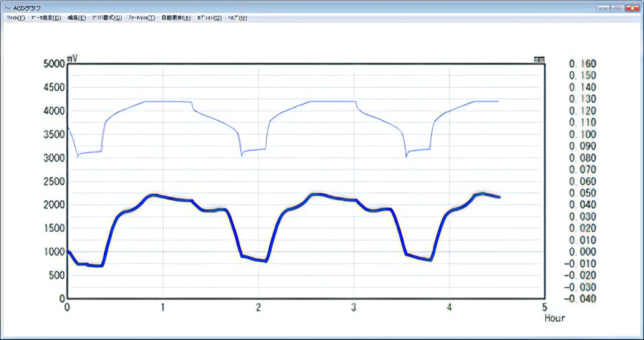
Task: Click the 3 tick label on Hour axis
Action: tap(353, 307)
